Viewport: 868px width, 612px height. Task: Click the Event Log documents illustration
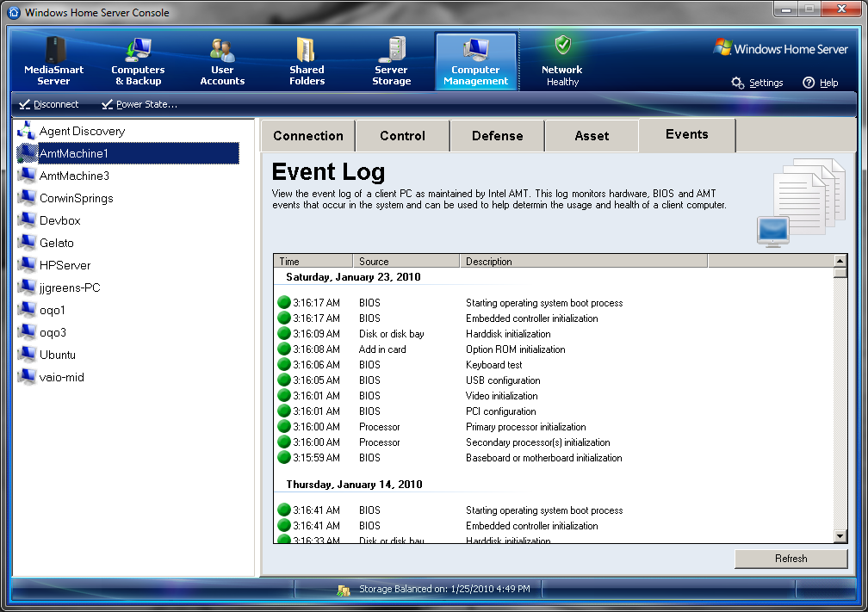801,202
